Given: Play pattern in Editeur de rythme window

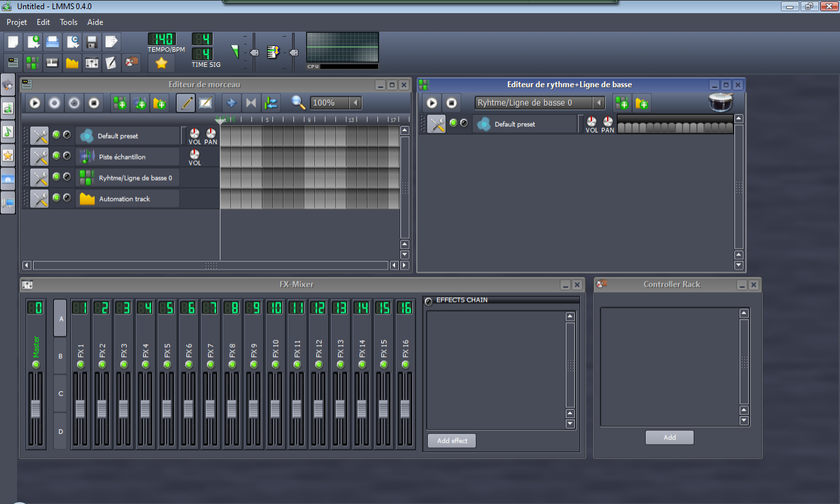Looking at the screenshot, I should pyautogui.click(x=432, y=103).
